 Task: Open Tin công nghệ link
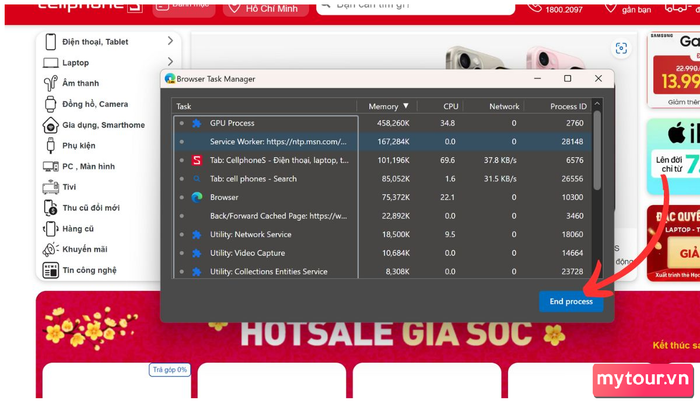click(x=89, y=270)
